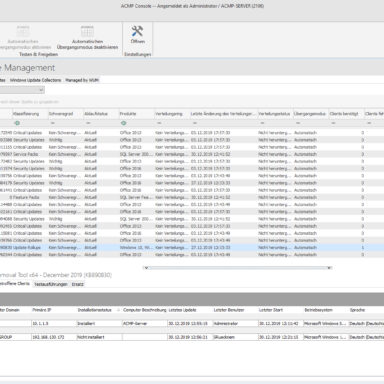Click filter operator icon under Verteilungsstatus
Viewport: 384px width, 384px height.
coord(262,123)
